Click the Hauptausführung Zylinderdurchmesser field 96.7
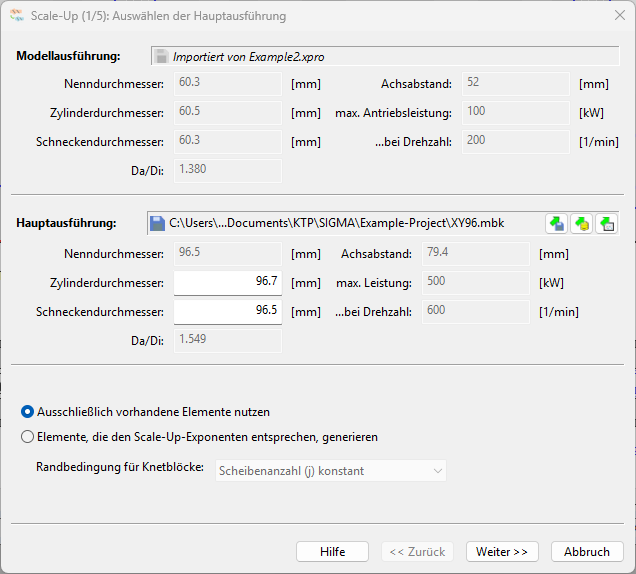Screen dimensions: 636x574 click(228, 283)
